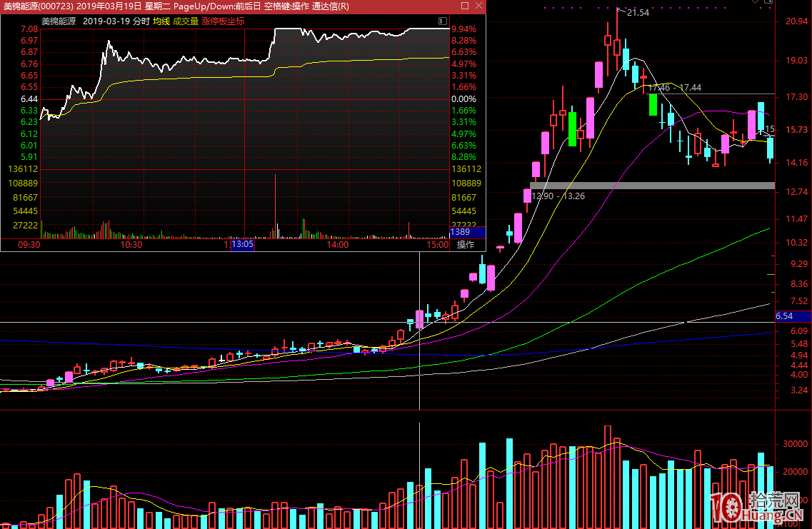Maximize the 美锦能源 intraday popup window
This screenshot has width=812, height=529.
(465, 6)
